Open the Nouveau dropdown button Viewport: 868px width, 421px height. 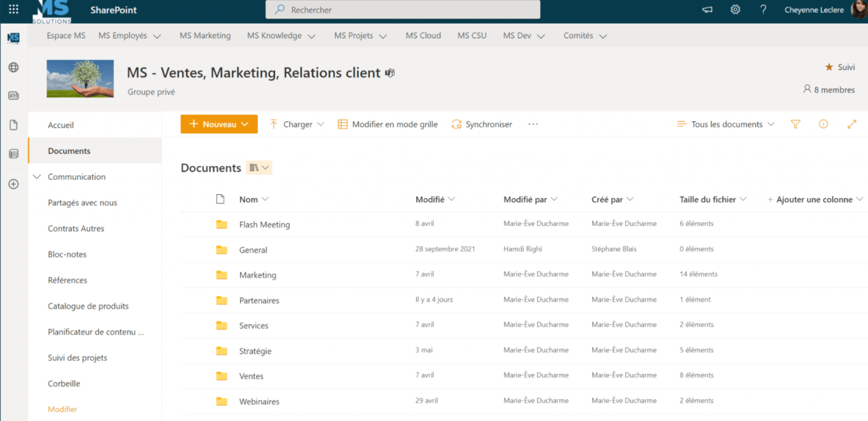(x=219, y=124)
